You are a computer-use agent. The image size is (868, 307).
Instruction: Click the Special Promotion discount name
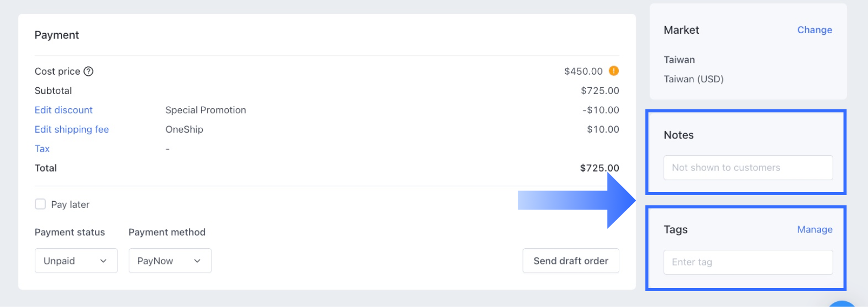(x=206, y=110)
